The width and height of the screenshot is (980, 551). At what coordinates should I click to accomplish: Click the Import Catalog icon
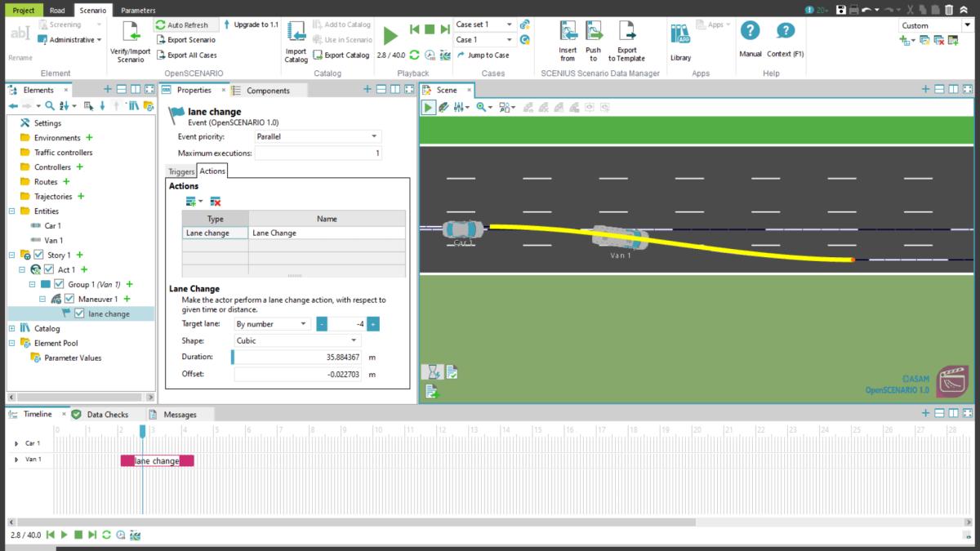coord(296,33)
